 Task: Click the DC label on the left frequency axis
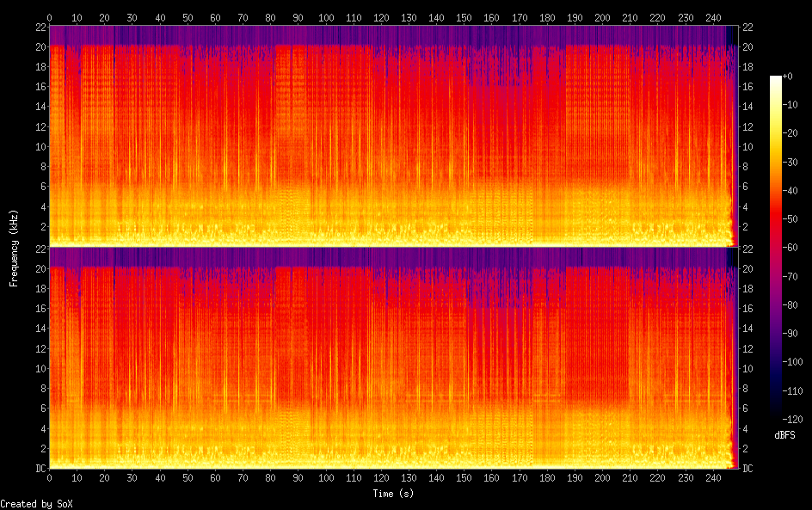coord(38,469)
